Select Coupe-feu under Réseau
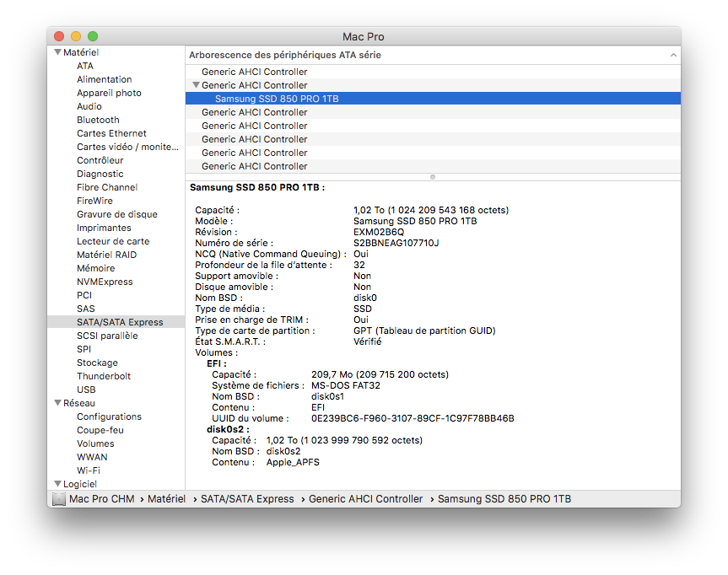Screen dimensions: 728x575 pyautogui.click(x=100, y=430)
